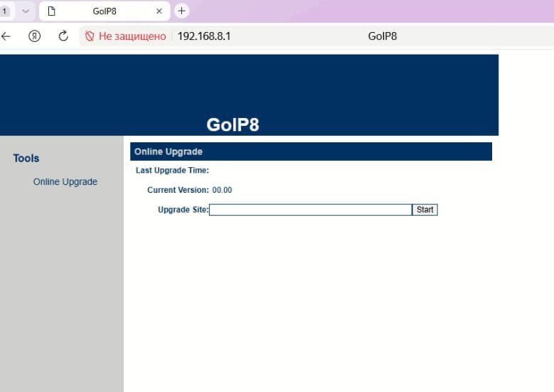Click the large GoIP8 banner heading
Image resolution: width=554 pixels, height=392 pixels.
(233, 125)
